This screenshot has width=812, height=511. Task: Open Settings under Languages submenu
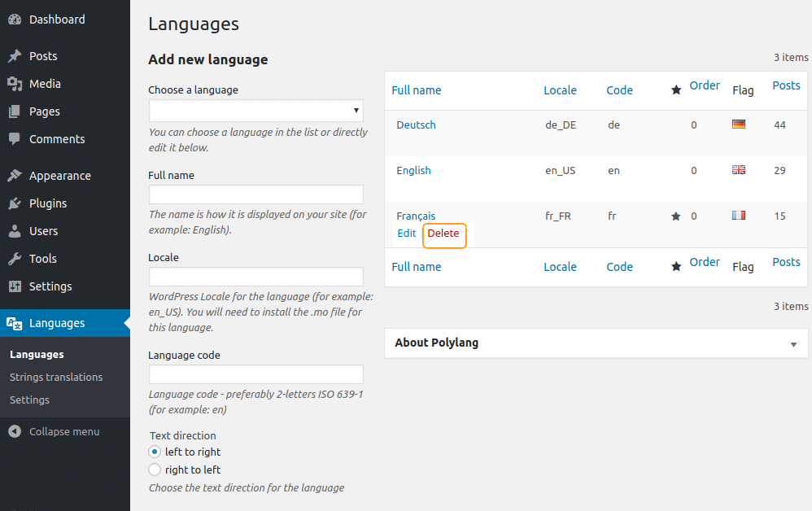pyautogui.click(x=29, y=400)
